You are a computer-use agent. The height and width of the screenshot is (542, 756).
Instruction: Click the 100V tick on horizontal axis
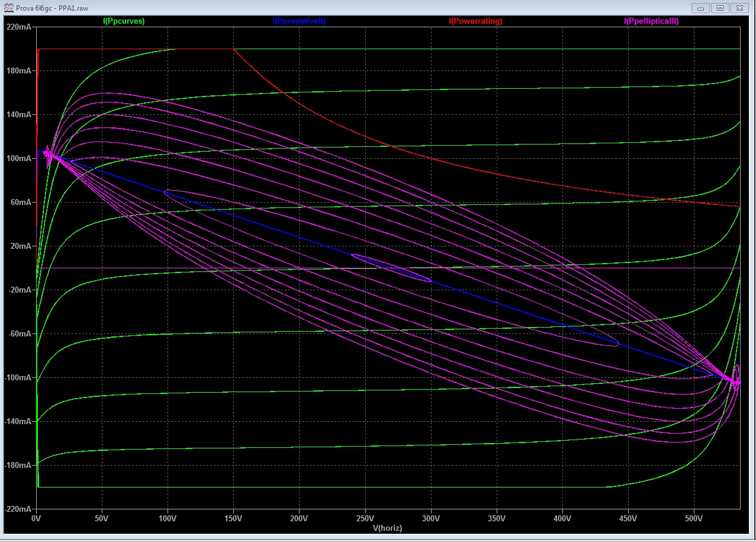168,519
